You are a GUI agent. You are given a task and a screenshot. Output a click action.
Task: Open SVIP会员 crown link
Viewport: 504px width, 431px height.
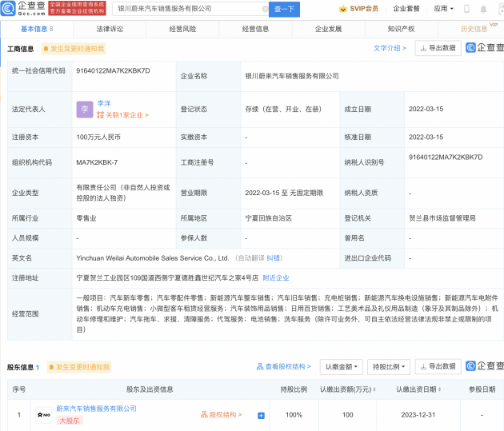coord(358,9)
